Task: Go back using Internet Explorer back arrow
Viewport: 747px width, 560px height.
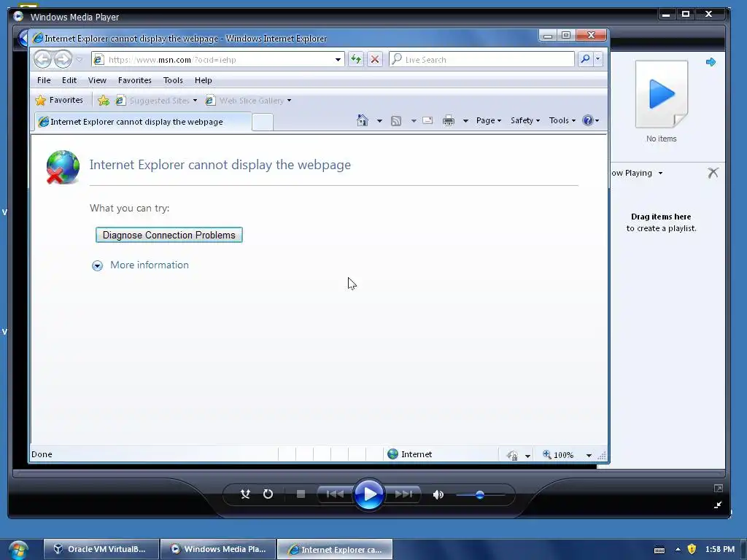Action: [x=42, y=60]
